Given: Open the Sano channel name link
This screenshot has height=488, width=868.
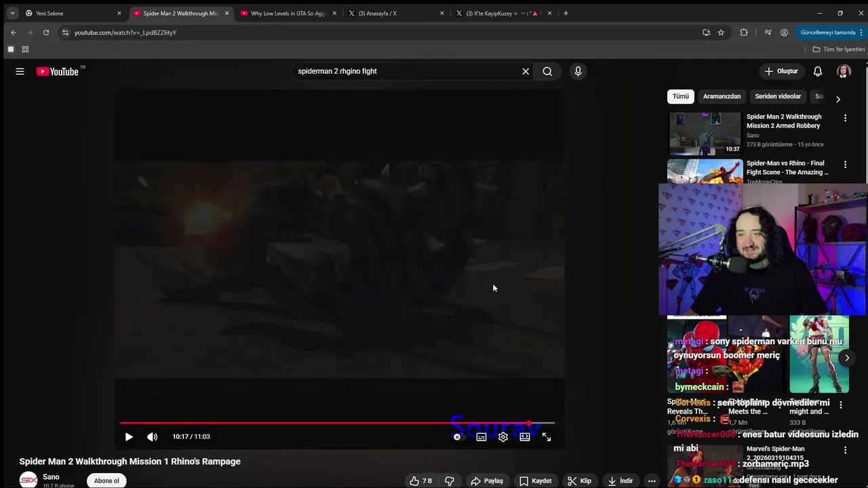Looking at the screenshot, I should point(51,477).
